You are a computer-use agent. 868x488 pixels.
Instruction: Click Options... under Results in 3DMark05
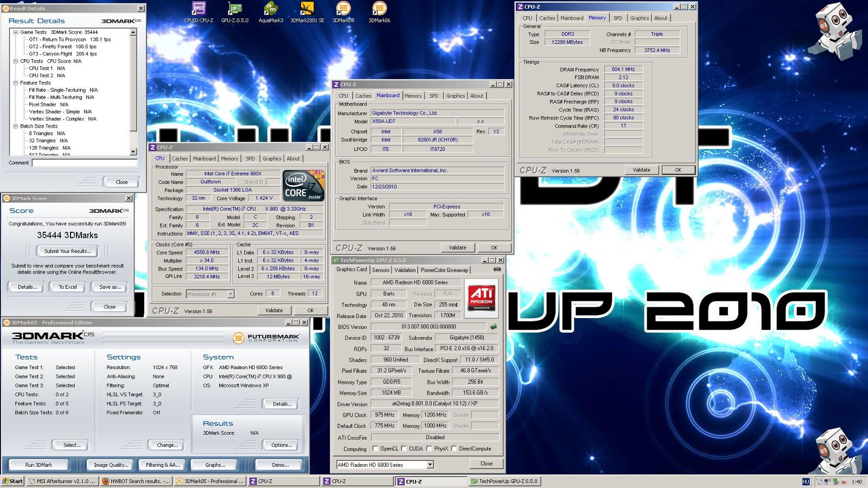pyautogui.click(x=282, y=445)
